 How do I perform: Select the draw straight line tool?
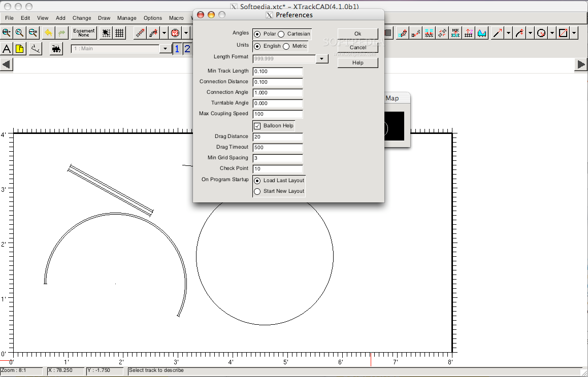click(x=498, y=33)
